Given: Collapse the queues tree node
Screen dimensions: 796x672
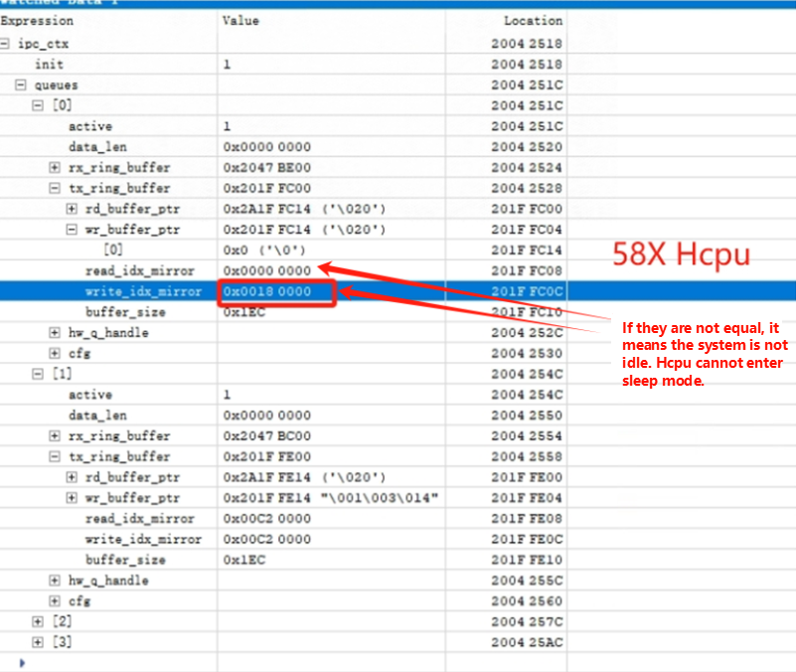Looking at the screenshot, I should pyautogui.click(x=21, y=85).
